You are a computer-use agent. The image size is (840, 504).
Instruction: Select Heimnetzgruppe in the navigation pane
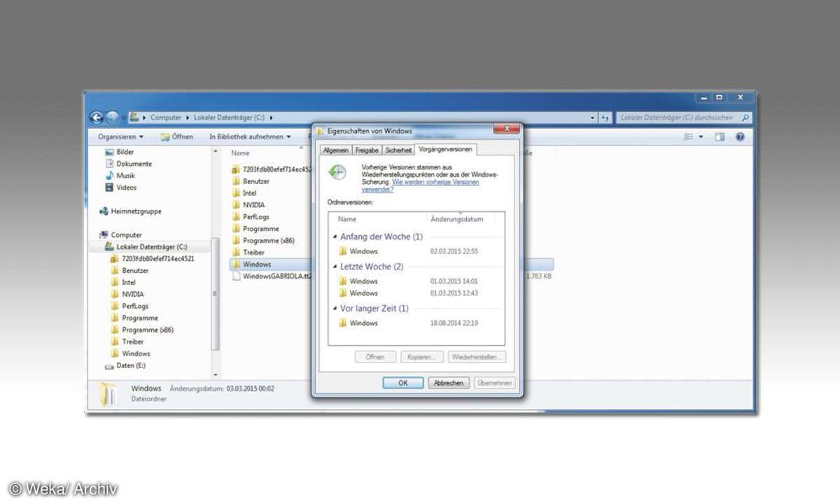(x=131, y=211)
